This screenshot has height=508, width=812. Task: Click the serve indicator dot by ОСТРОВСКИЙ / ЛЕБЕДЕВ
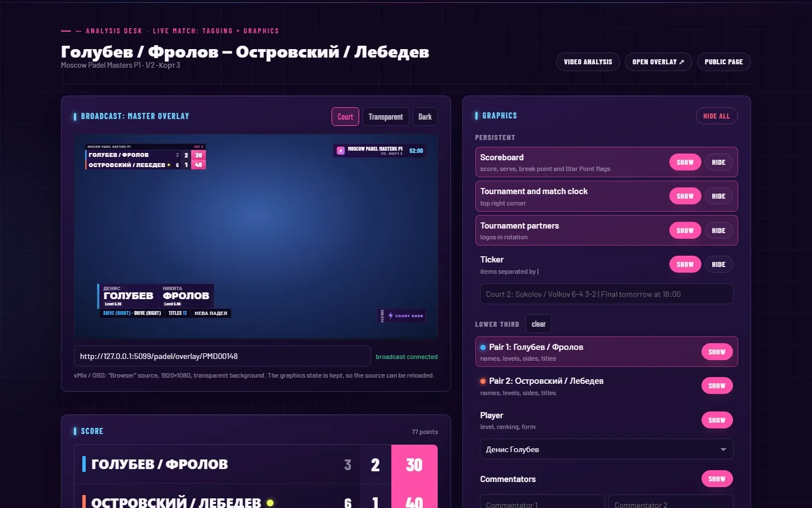(270, 502)
